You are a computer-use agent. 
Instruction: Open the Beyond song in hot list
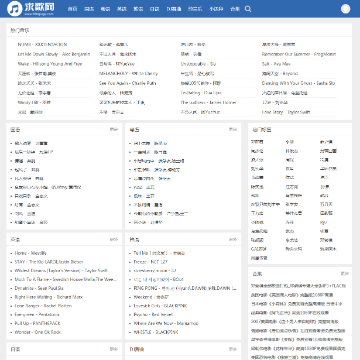pos(280,73)
